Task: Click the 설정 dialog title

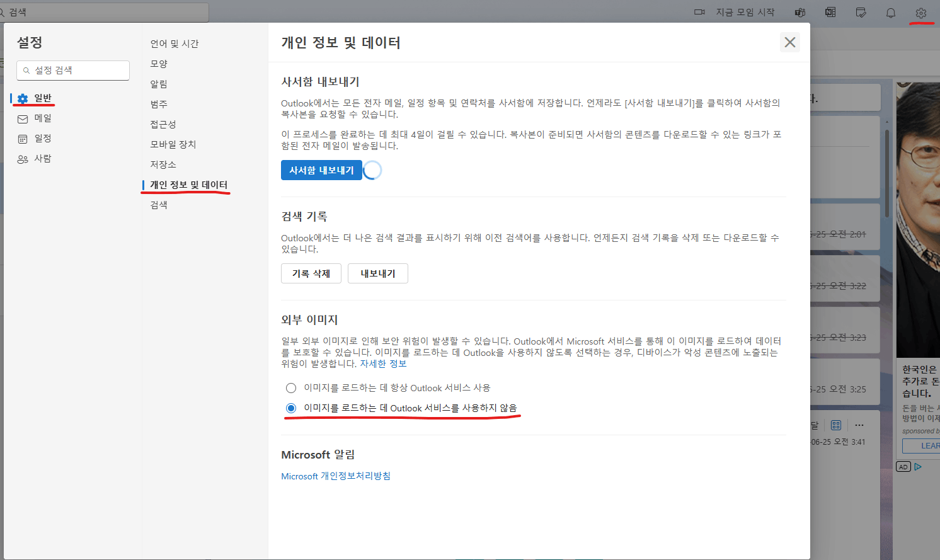Action: click(x=30, y=42)
